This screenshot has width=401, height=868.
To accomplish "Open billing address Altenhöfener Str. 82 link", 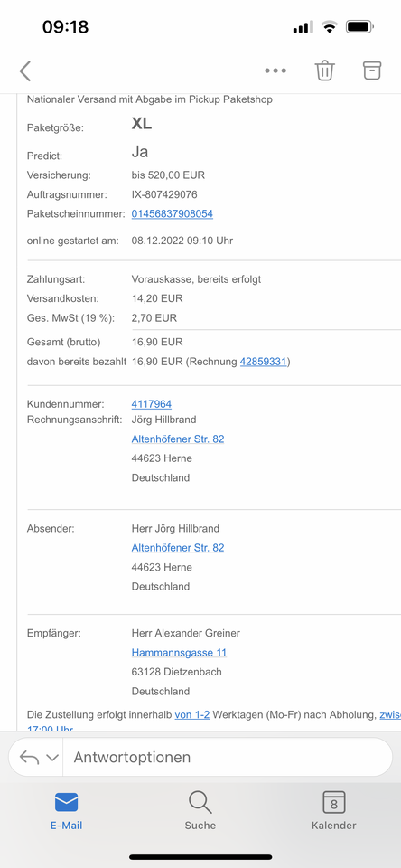I will pos(178,439).
